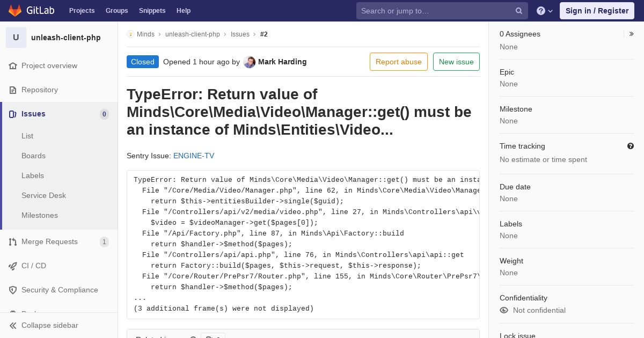Viewport: 644px width, 338px height.
Task: Open Security & Compliance in sidebar
Action: pyautogui.click(x=59, y=290)
